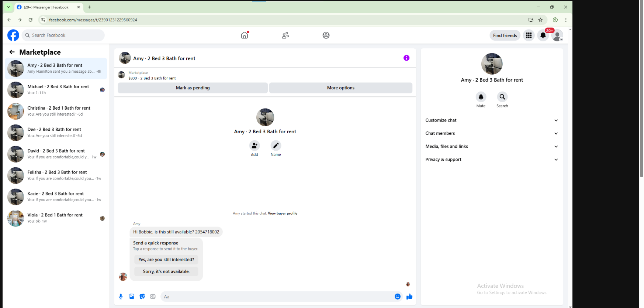This screenshot has width=644, height=308.
Task: Choose a sticker icon
Action: click(142, 297)
